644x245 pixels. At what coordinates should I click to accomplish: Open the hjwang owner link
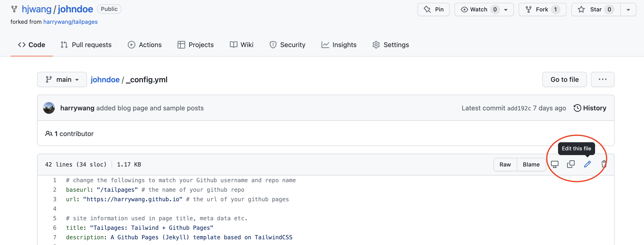[37, 9]
